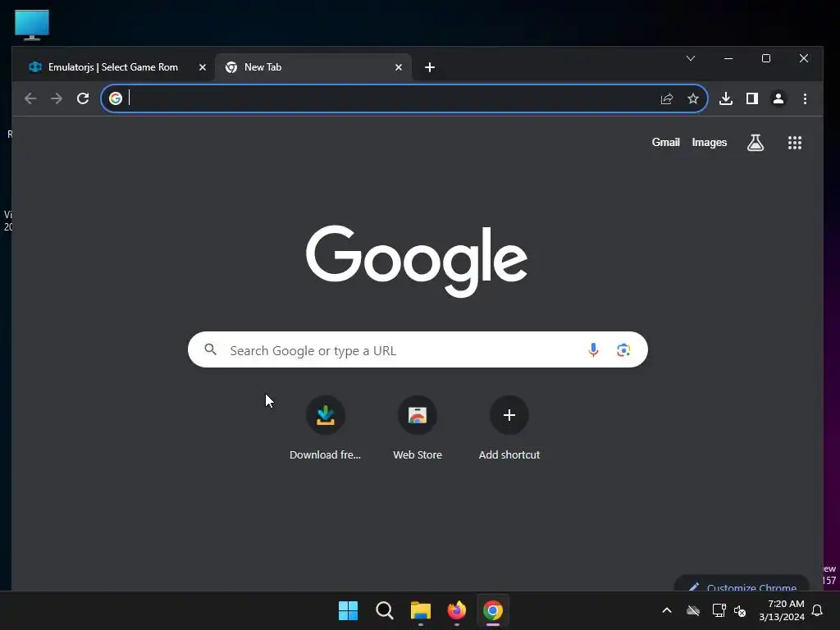The width and height of the screenshot is (840, 630).
Task: Close the New Tab tab
Action: [399, 67]
